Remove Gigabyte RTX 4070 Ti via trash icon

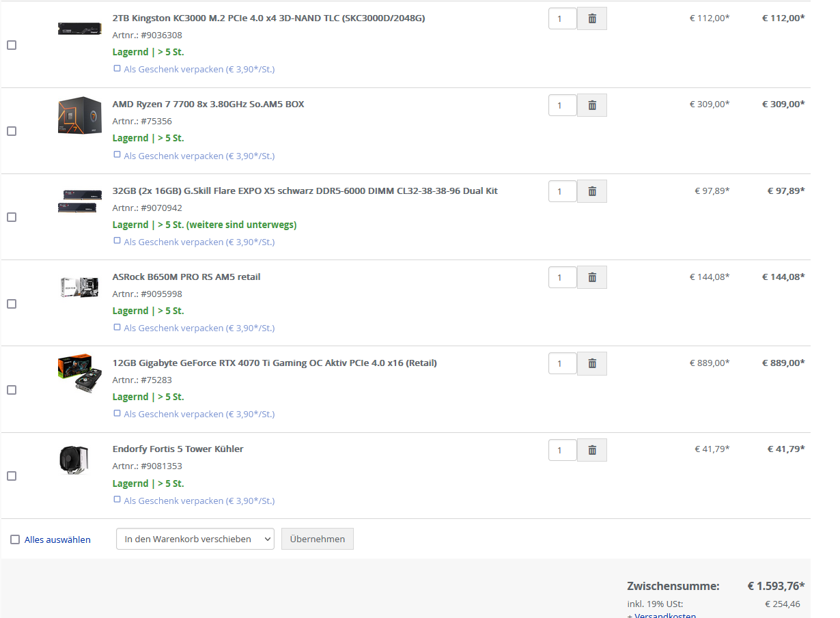click(x=592, y=363)
